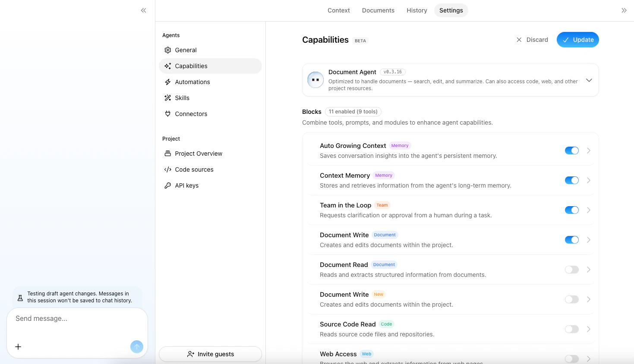This screenshot has height=364, width=634.
Task: Open API keys page
Action: [210, 185]
